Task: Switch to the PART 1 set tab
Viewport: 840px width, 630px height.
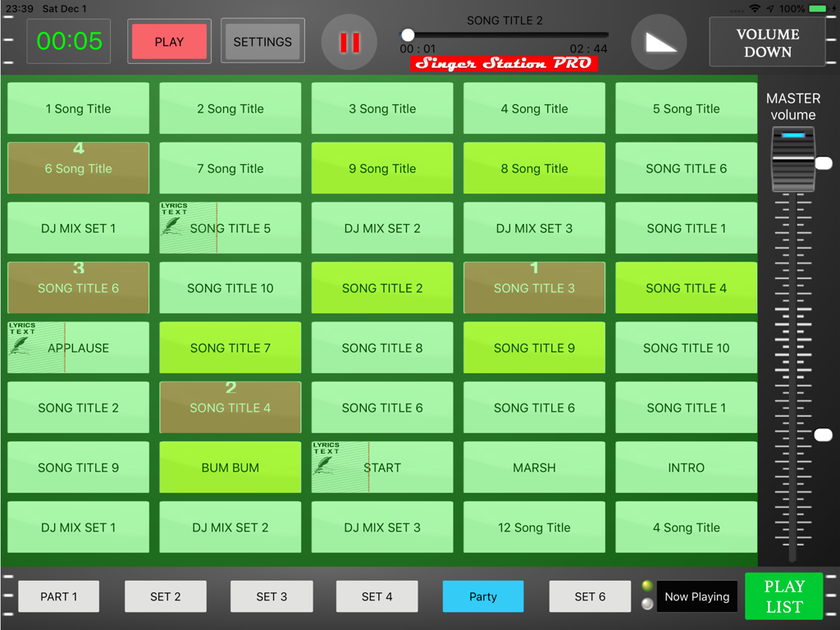Action: tap(58, 596)
